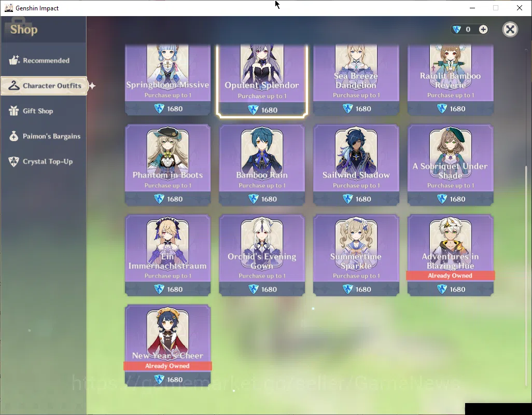This screenshot has height=415, width=532.
Task: Click Already Owned on New Year's Cheer
Action: point(167,366)
